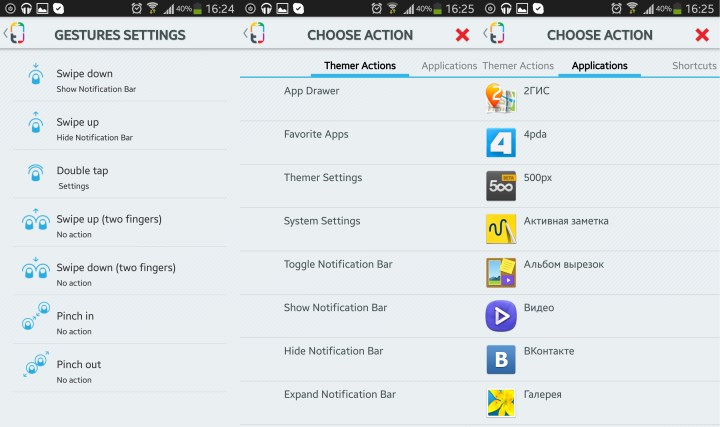This screenshot has width=720, height=427.
Task: Go back using Gestures Settings logo
Action: click(14, 34)
